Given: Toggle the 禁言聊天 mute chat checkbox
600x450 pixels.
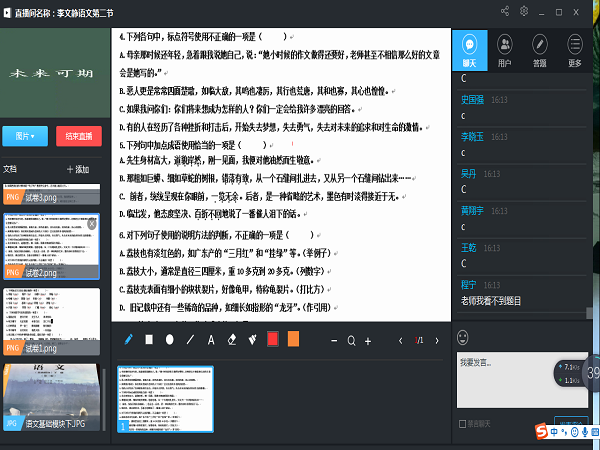Looking at the screenshot, I should click(461, 424).
